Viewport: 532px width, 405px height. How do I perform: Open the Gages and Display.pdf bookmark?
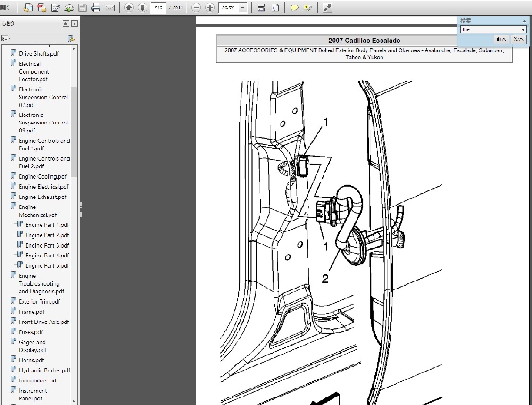pyautogui.click(x=33, y=347)
